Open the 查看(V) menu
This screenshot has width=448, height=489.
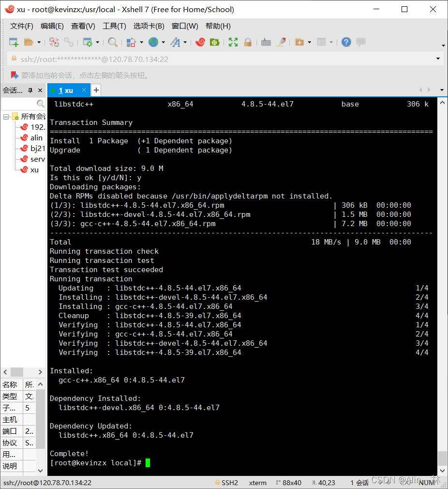(x=83, y=26)
